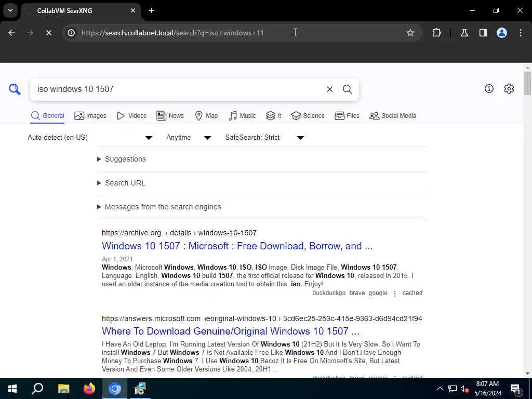Screen dimensions: 532x399
Task: Switch to Files search category
Action: pos(347,116)
